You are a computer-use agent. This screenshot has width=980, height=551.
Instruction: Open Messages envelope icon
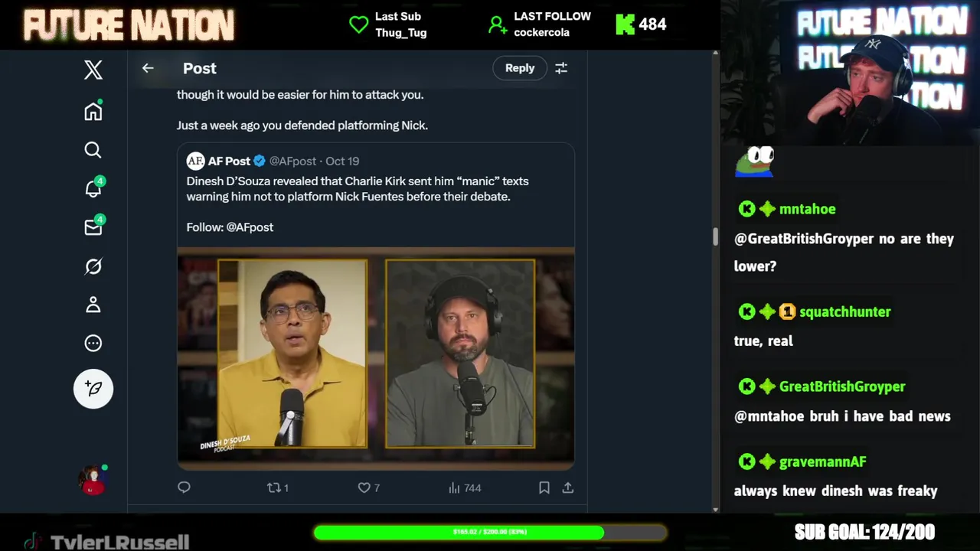[93, 227]
